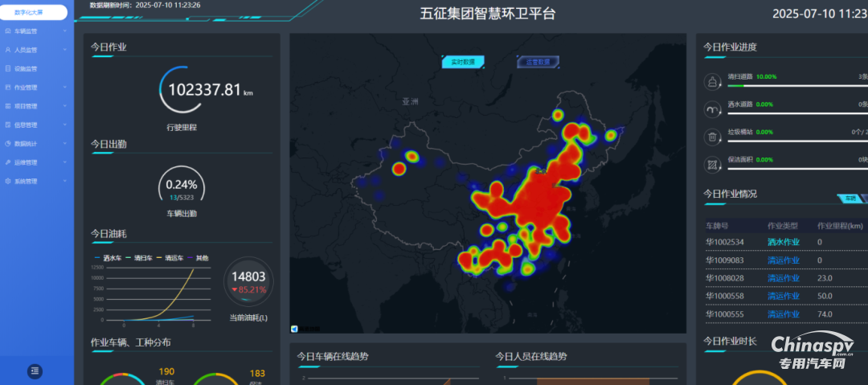Click the 数据统计 pie chart icon
868x385 pixels.
[7, 144]
